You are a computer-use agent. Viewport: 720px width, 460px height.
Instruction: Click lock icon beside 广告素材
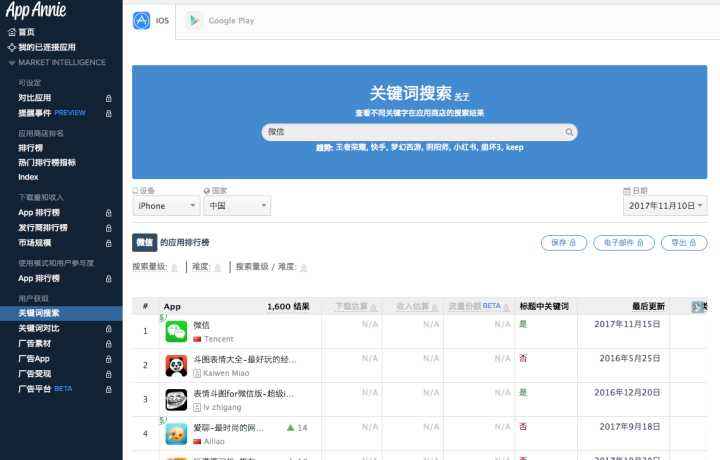point(109,344)
